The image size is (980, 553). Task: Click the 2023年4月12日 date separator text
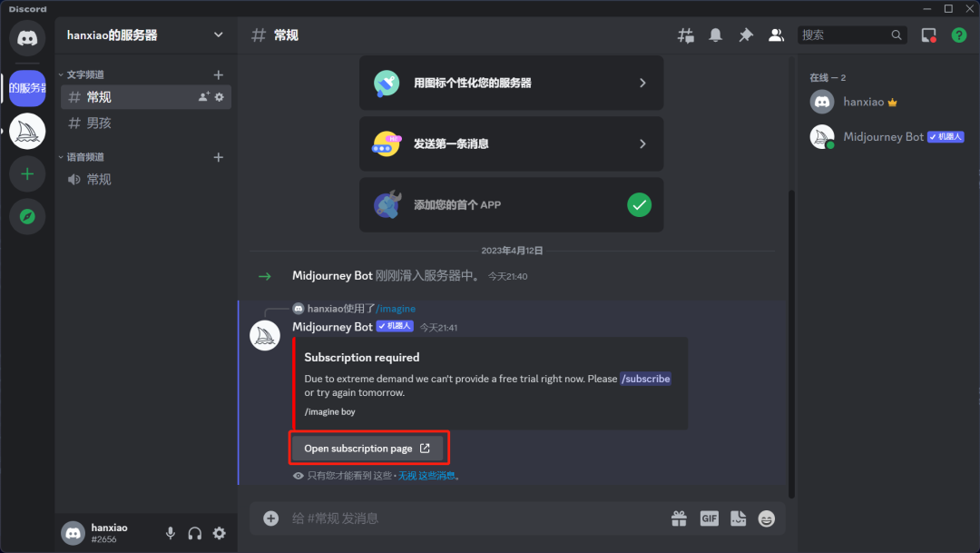[512, 251]
